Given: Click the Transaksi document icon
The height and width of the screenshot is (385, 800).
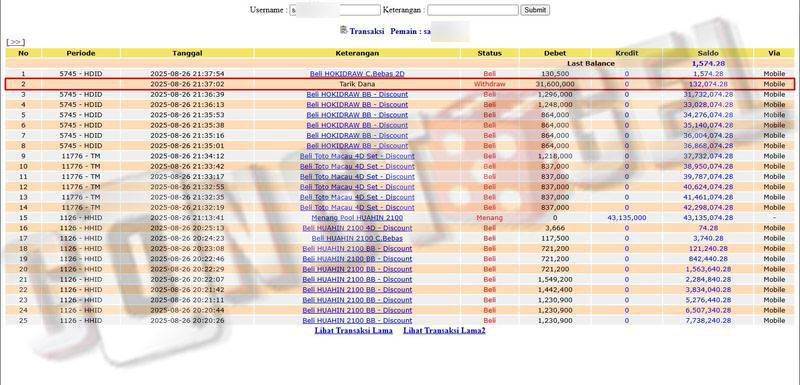Looking at the screenshot, I should (343, 30).
